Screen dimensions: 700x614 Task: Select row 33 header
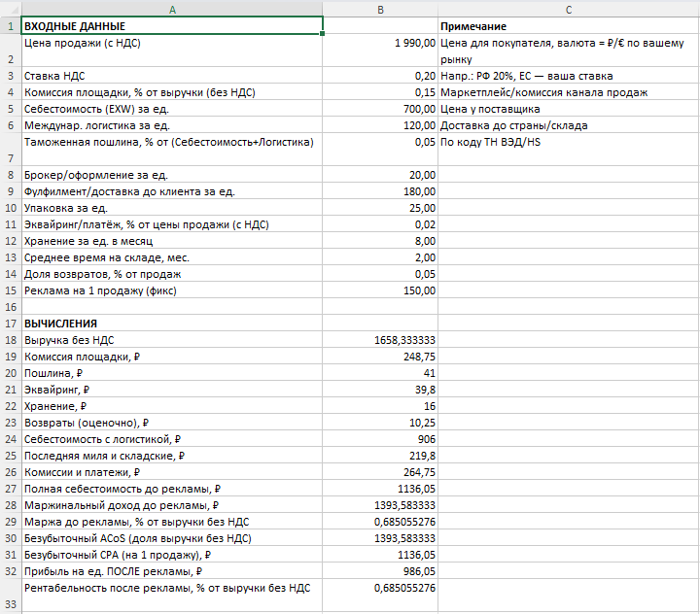(x=11, y=596)
